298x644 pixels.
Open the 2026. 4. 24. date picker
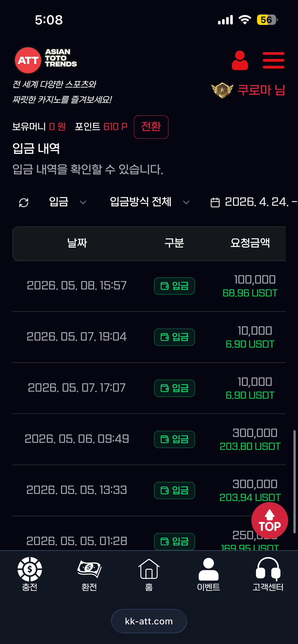tap(254, 202)
